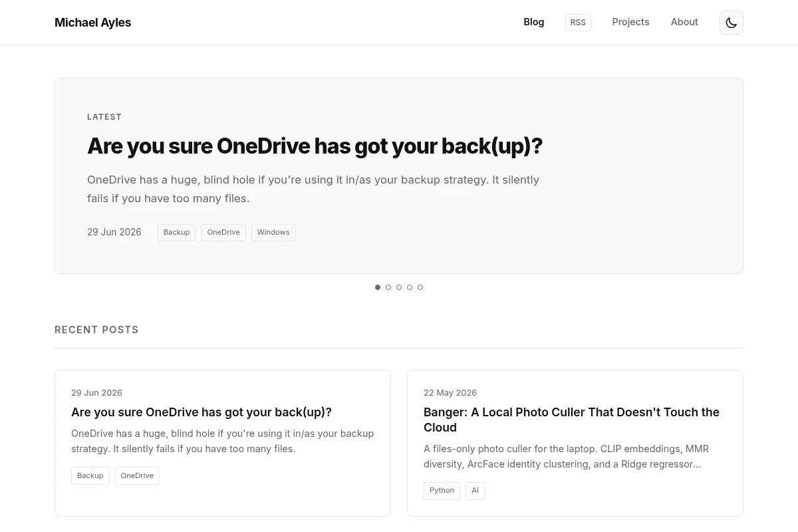
Task: Click the "22 May 2026" date on the Banger card
Action: click(450, 392)
